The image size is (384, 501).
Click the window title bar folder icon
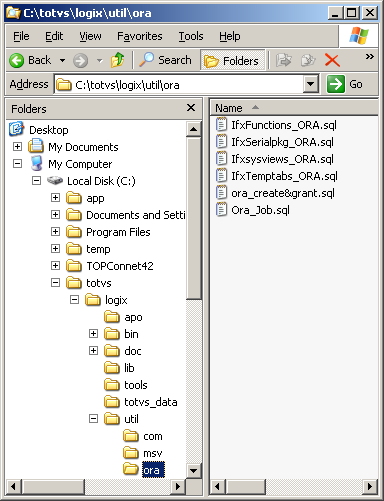pos(13,13)
